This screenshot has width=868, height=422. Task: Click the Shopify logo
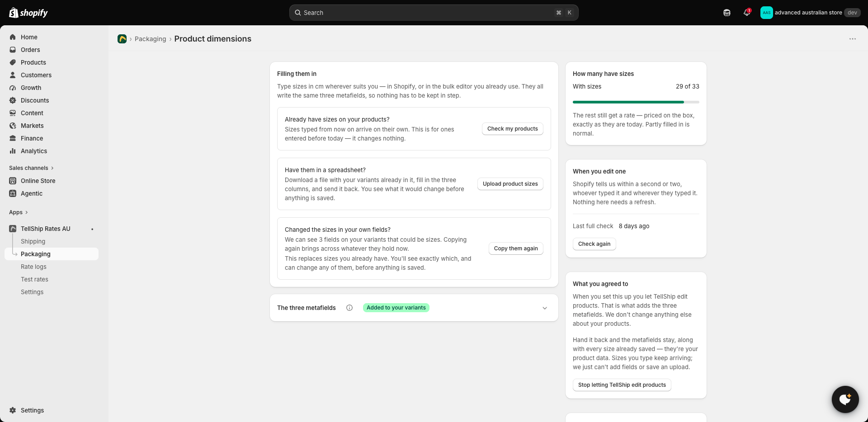28,13
